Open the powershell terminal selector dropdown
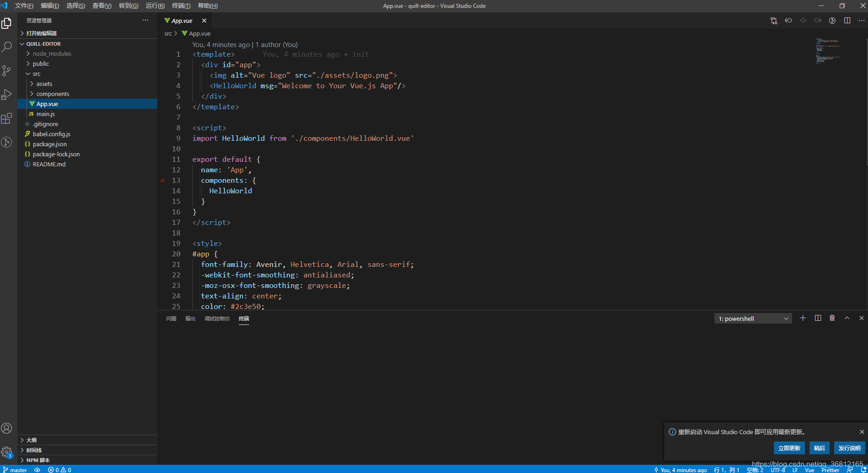 753,319
